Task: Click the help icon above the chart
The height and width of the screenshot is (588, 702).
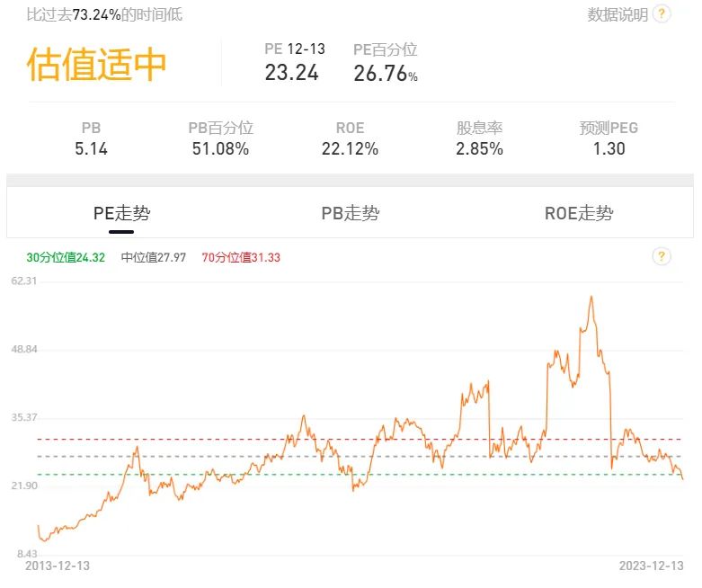Action: [x=662, y=257]
